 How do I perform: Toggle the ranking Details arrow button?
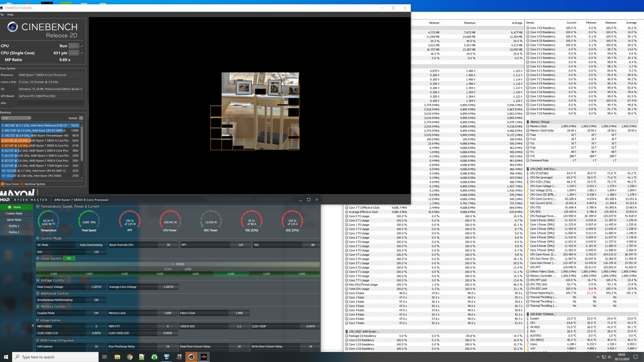[82, 118]
